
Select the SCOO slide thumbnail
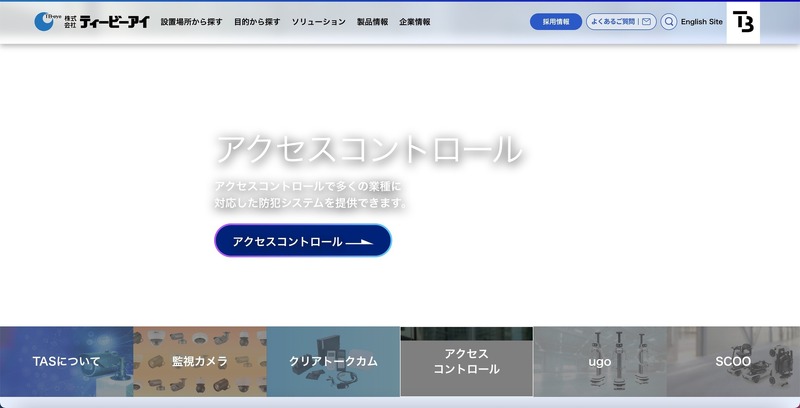[x=733, y=361]
